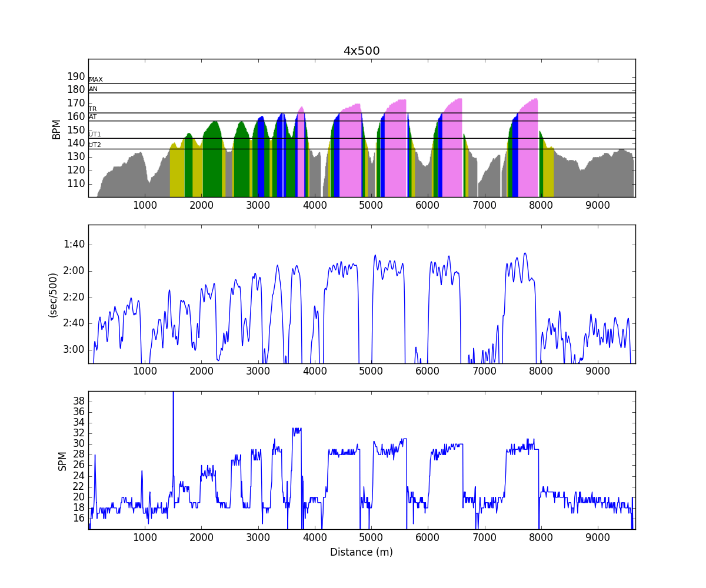Click the 3:00 pace tick label
This screenshot has height=588, width=706.
click(74, 350)
